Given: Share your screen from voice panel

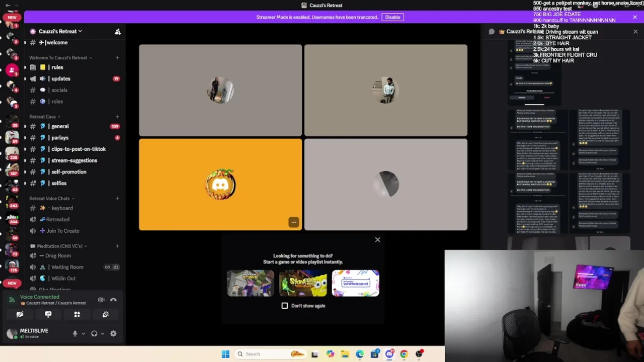Looking at the screenshot, I should click(48, 314).
